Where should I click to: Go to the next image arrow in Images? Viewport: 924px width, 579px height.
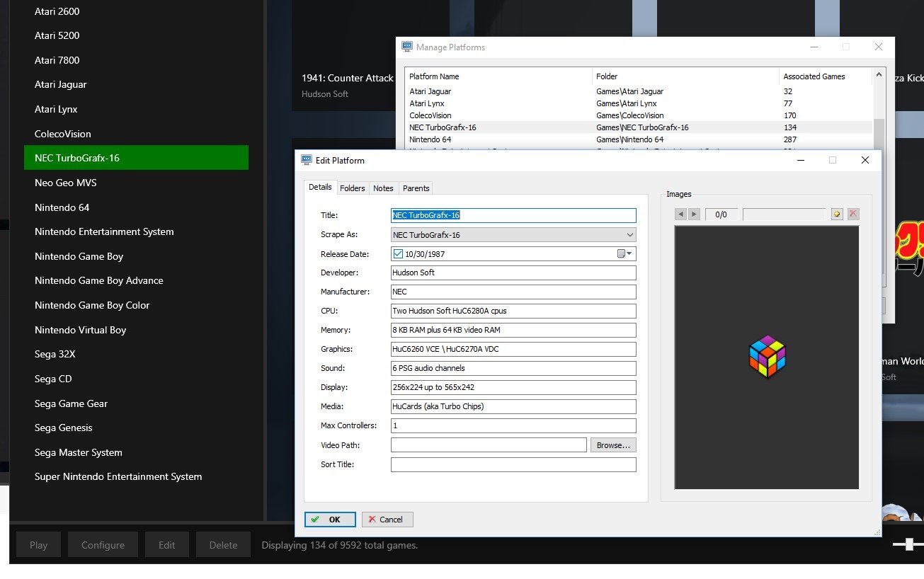pyautogui.click(x=694, y=214)
